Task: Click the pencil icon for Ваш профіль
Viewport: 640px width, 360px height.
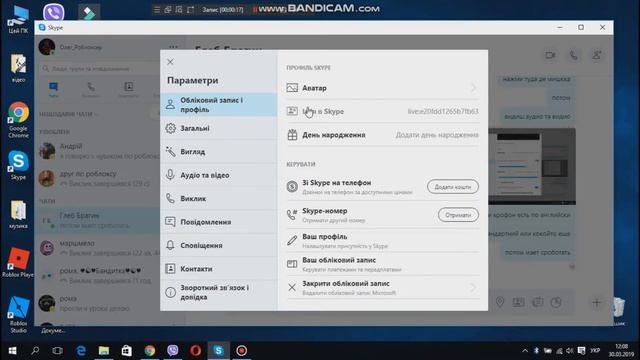Action: tap(292, 240)
